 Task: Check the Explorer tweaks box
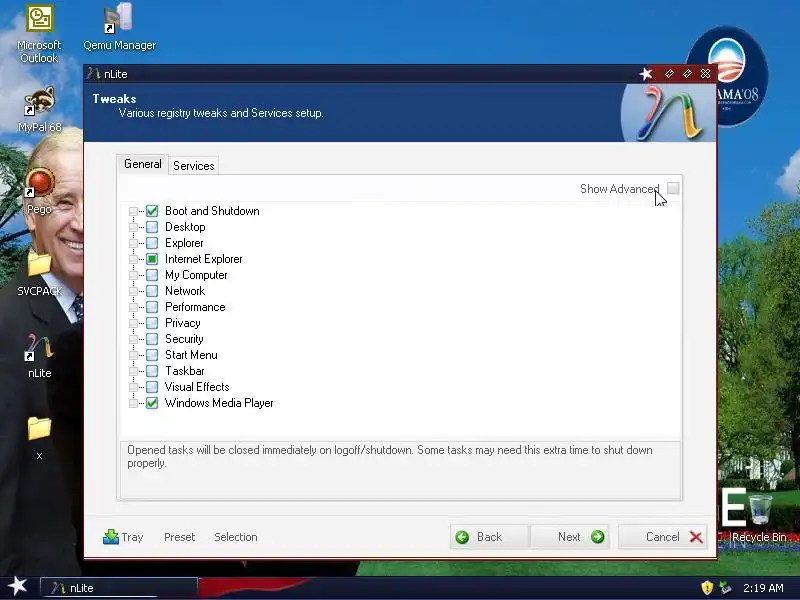point(152,243)
